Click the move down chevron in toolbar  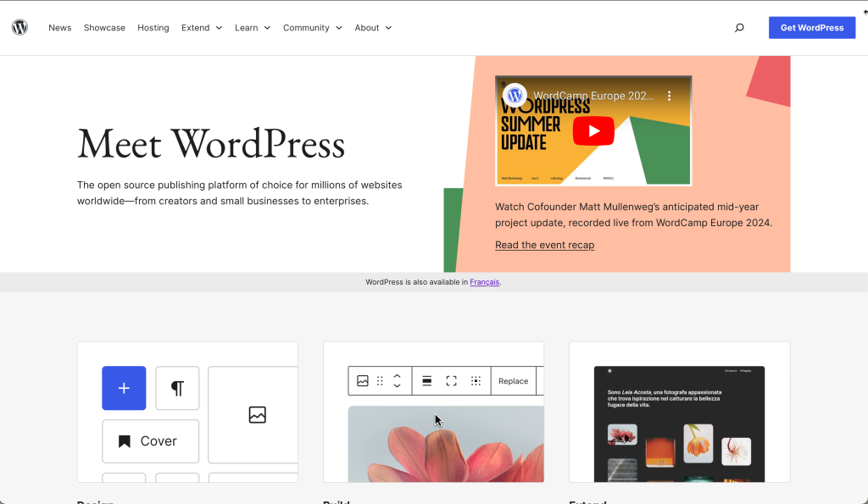[397, 385]
